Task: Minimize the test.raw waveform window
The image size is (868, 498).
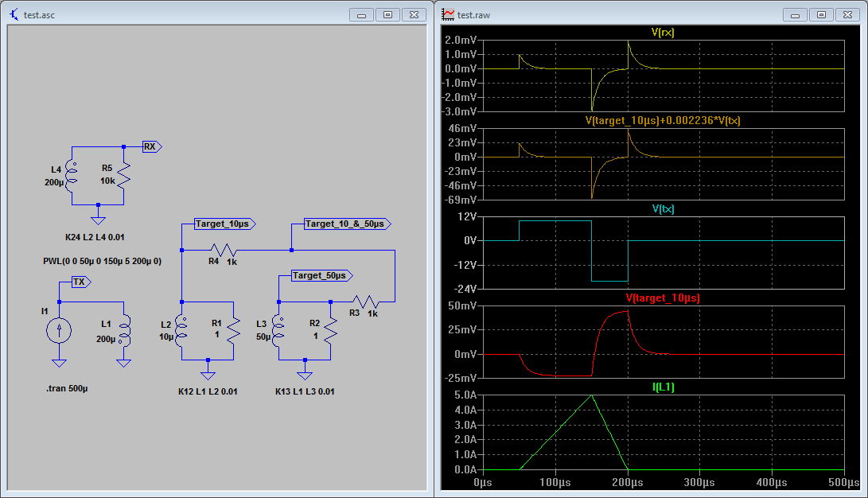Action: (796, 14)
